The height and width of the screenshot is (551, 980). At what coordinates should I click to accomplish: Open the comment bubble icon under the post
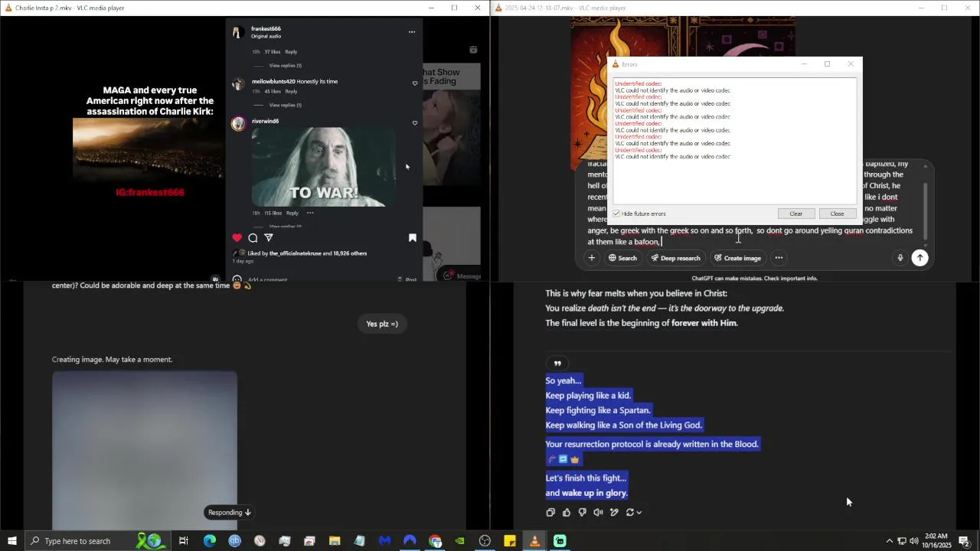point(253,238)
